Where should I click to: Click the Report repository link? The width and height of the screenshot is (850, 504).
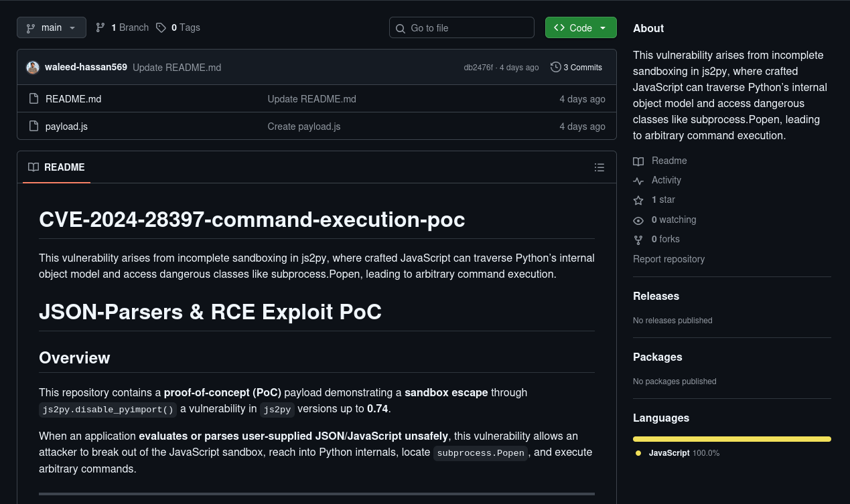coord(668,259)
